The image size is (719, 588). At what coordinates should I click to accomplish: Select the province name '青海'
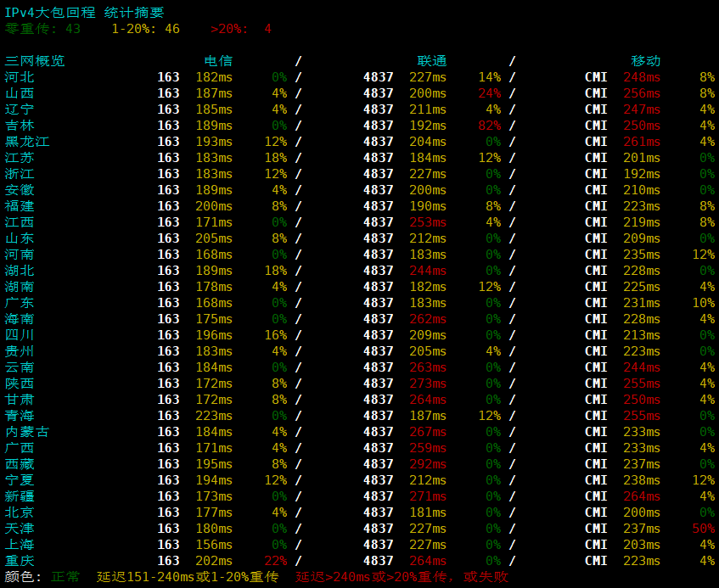tap(20, 415)
